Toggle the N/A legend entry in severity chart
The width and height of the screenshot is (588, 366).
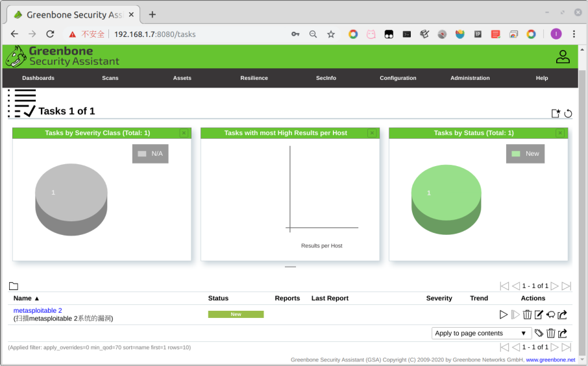pos(150,154)
